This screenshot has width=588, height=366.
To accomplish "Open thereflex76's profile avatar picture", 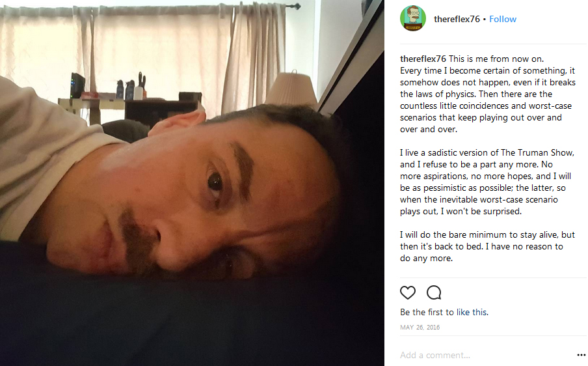I will tap(413, 18).
